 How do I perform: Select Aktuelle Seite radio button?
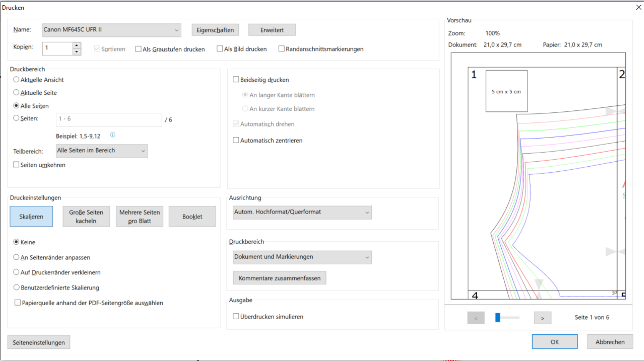tap(16, 92)
